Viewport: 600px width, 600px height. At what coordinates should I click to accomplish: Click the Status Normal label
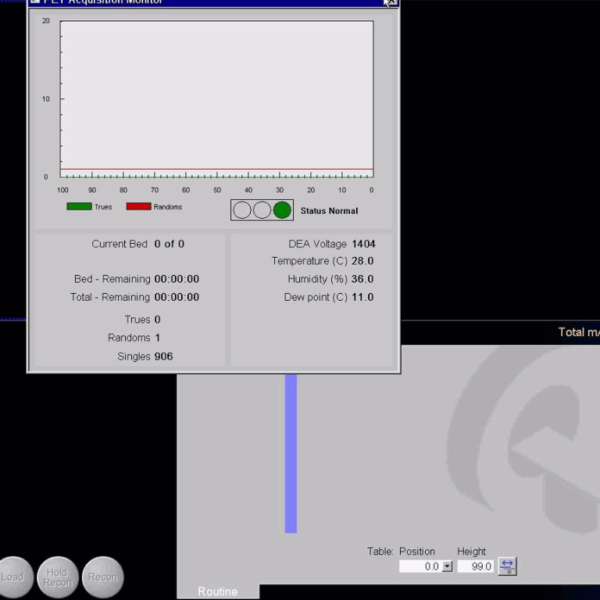[329, 211]
